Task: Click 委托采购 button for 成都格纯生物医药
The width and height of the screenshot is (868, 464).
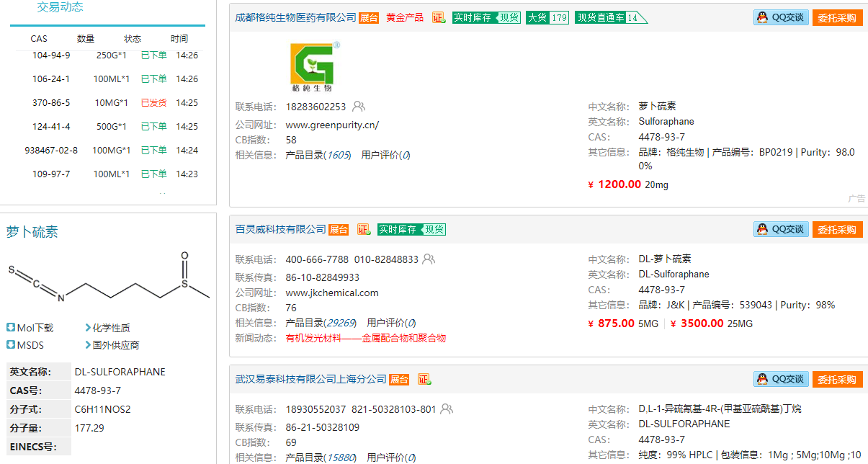Action: click(837, 17)
